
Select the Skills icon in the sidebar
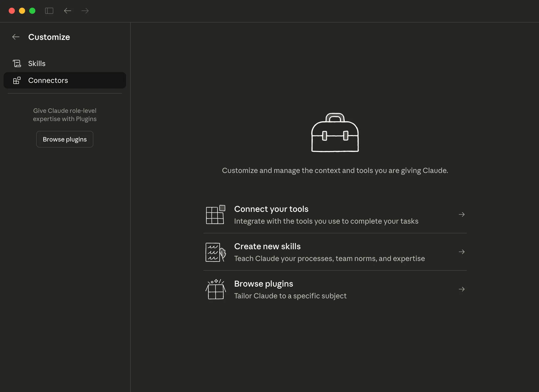tap(17, 63)
